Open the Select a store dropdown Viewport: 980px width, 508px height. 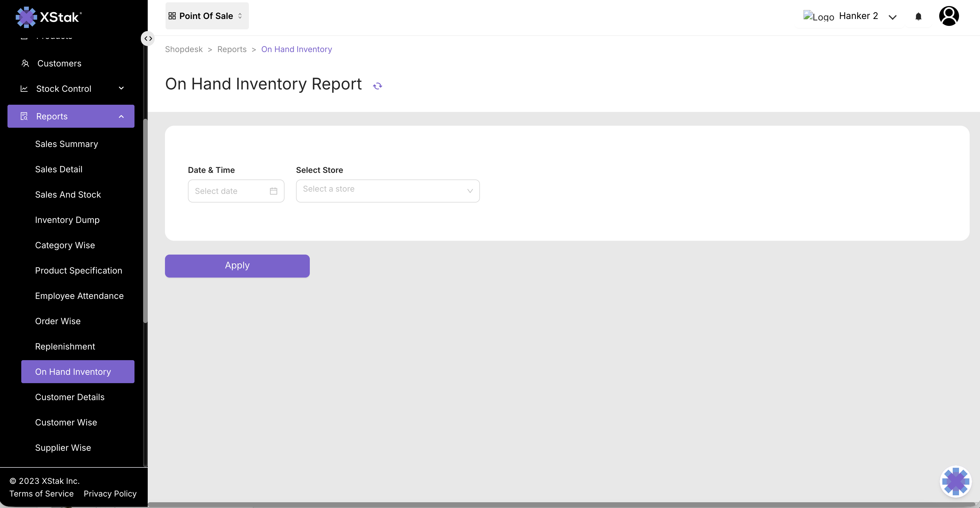(387, 191)
